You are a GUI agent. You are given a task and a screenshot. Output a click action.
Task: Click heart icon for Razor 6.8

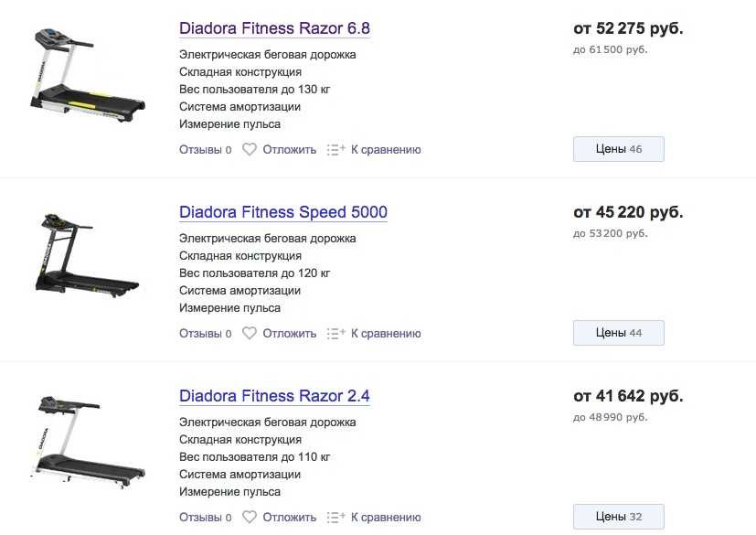point(250,149)
